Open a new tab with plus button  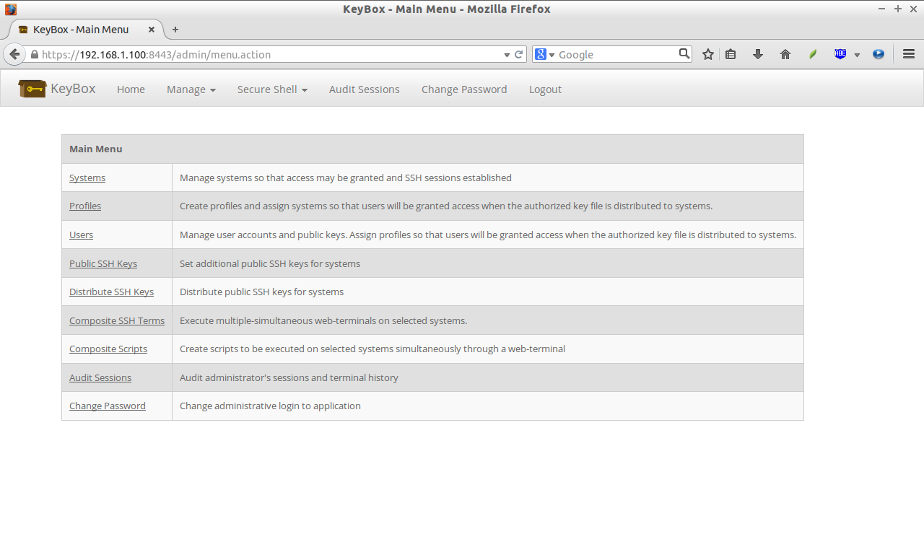pos(175,30)
